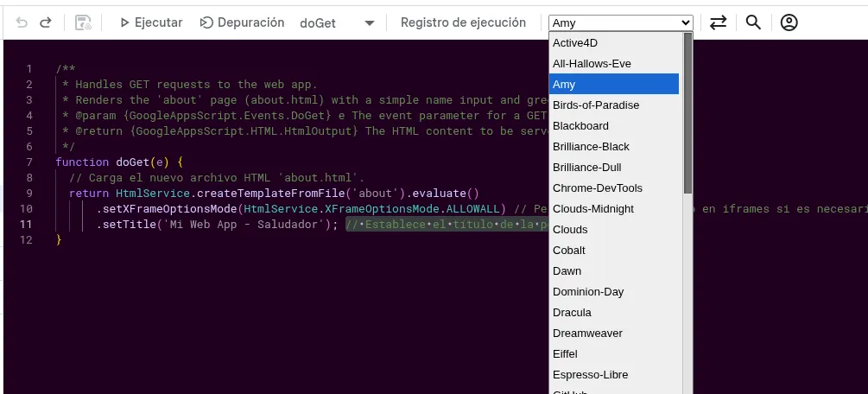The width and height of the screenshot is (868, 394).
Task: Click the highlighted 'Establece el título' comment
Action: pyautogui.click(x=447, y=225)
